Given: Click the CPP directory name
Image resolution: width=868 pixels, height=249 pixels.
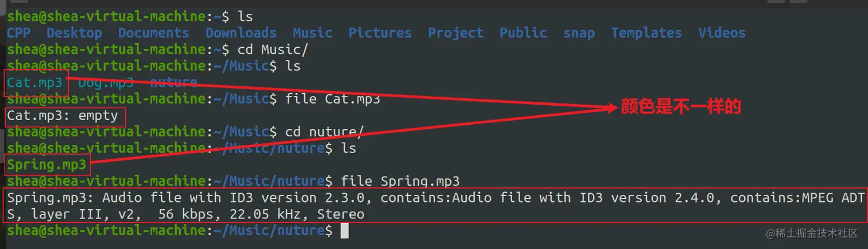Looking at the screenshot, I should point(18,33).
